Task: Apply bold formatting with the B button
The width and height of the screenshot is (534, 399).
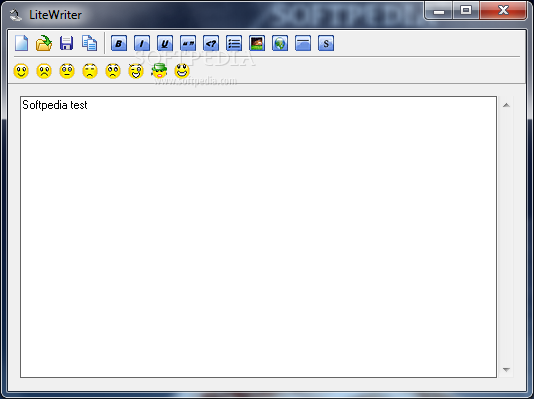Action: pos(119,43)
